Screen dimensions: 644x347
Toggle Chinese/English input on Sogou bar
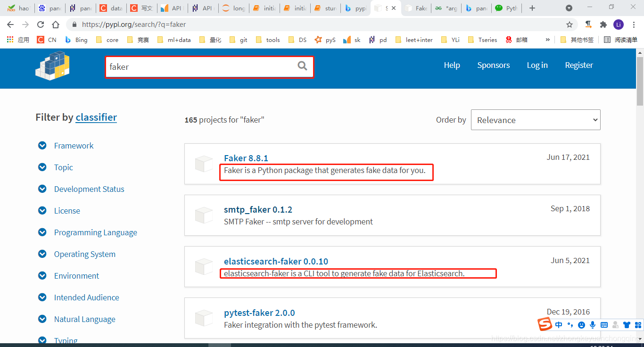point(559,325)
